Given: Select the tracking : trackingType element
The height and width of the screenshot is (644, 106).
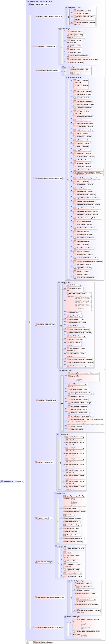Looking at the screenshot, I should (x=45, y=462).
